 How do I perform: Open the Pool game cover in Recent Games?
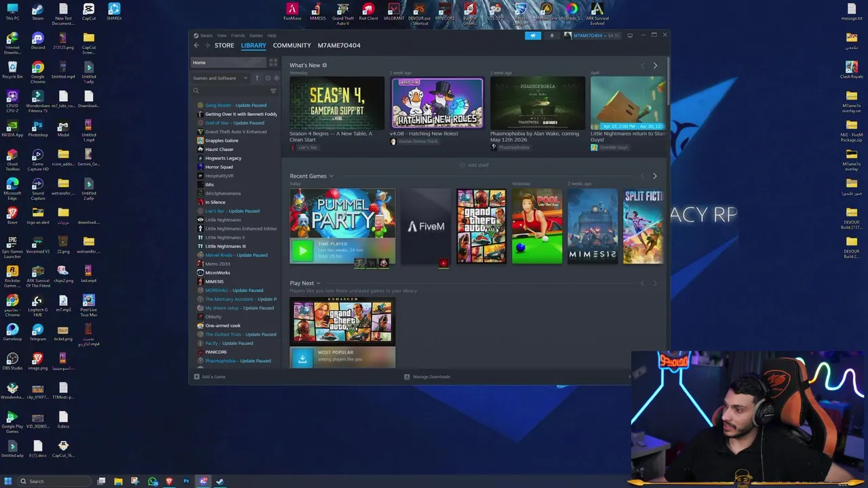[537, 226]
